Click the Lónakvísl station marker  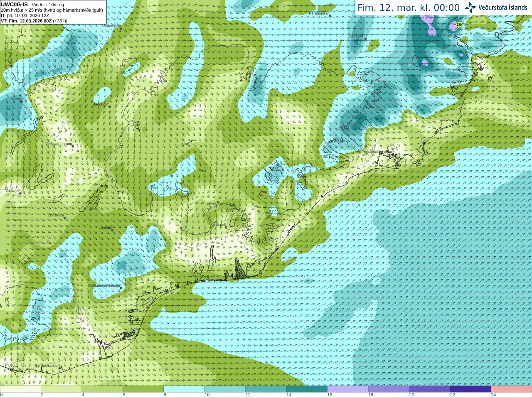coord(64,218)
